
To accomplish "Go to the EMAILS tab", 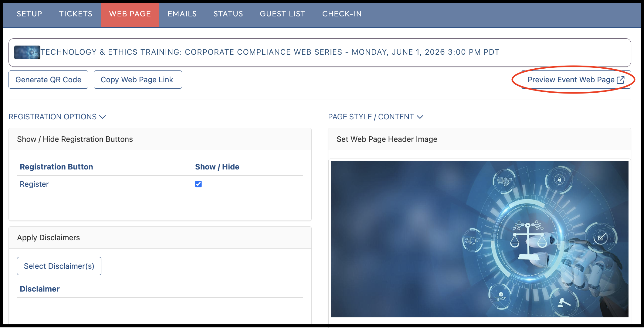I will (x=182, y=14).
